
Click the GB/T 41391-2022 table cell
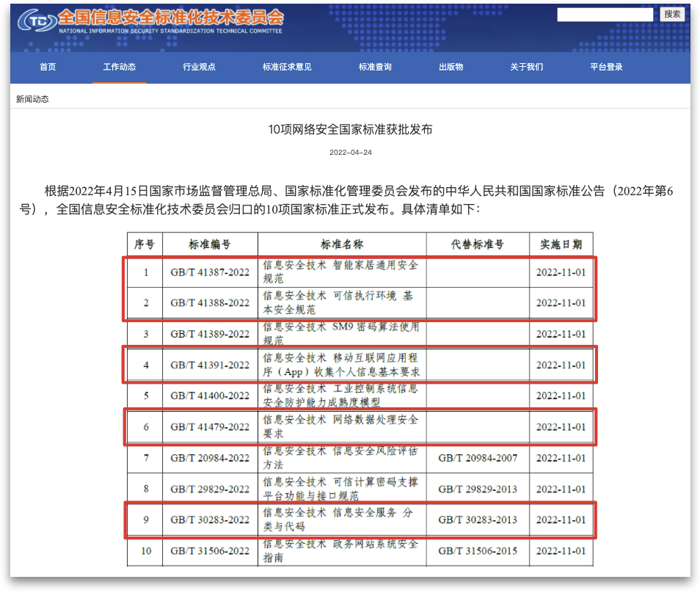coord(210,365)
